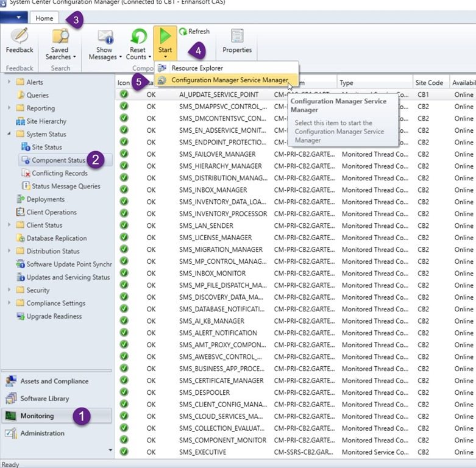Sort by the Site Code column header
476x468 pixels.
[x=430, y=82]
